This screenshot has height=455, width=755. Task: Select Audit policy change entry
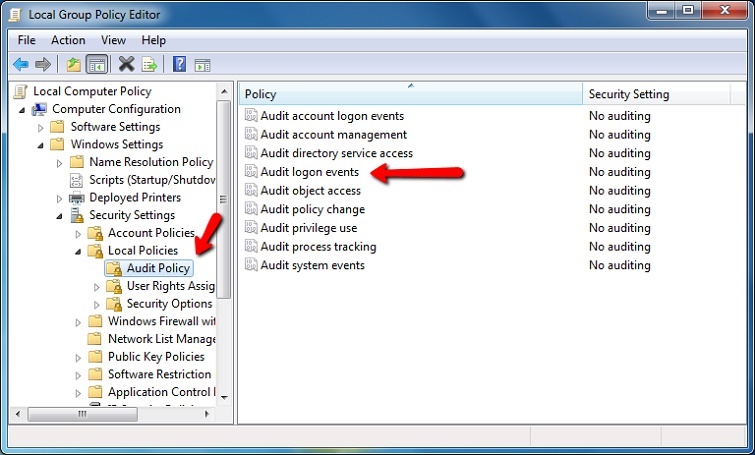click(312, 209)
